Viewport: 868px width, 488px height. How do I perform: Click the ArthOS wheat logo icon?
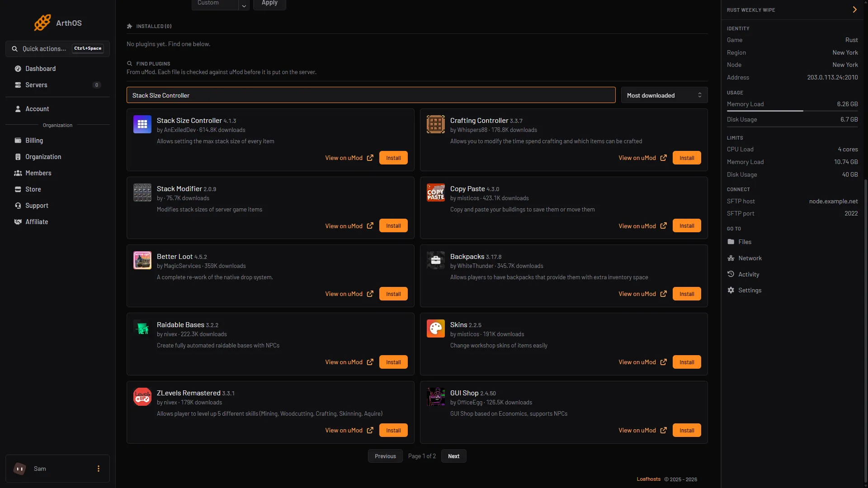[42, 23]
